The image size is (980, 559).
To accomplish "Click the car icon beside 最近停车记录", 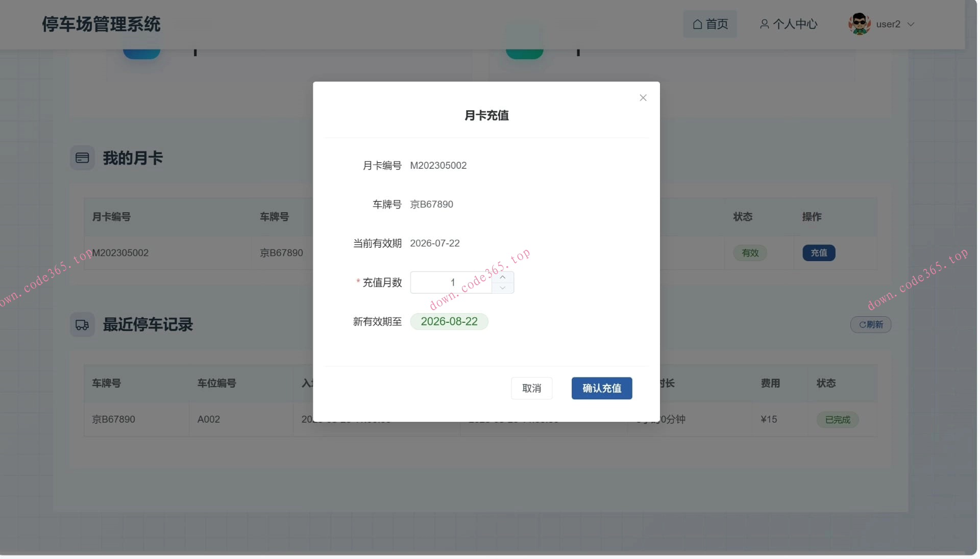I will pos(82,324).
